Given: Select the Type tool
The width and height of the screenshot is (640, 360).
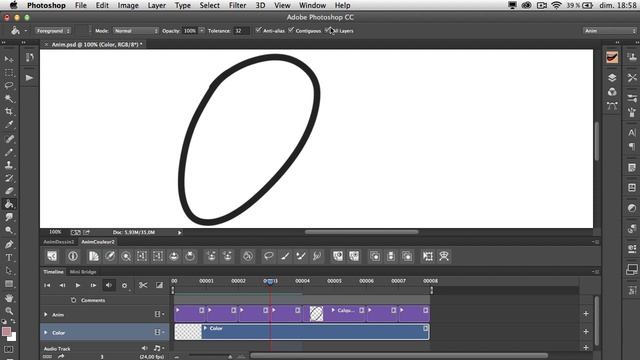Looking at the screenshot, I should [x=9, y=258].
